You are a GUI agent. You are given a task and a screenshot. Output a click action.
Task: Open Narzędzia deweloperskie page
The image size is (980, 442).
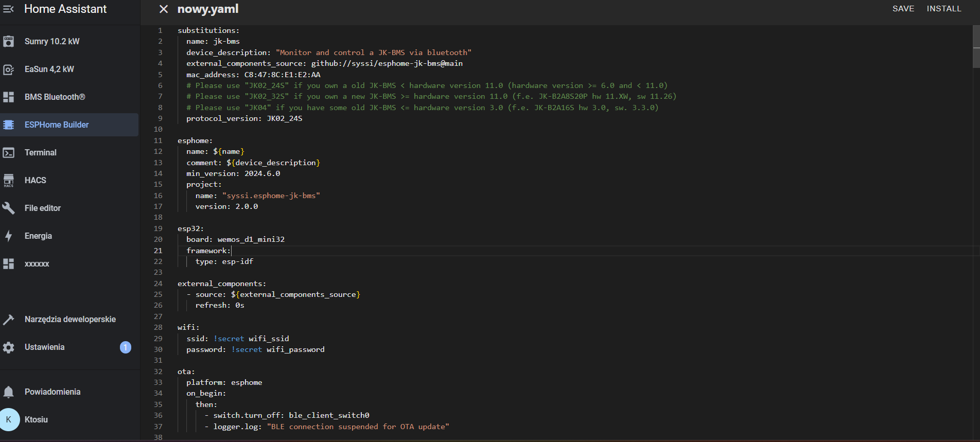tap(69, 319)
